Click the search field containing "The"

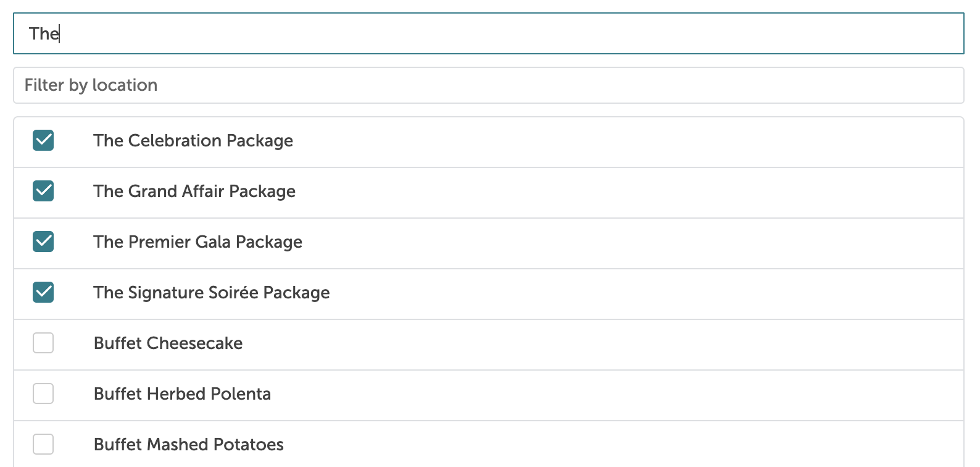click(x=489, y=33)
